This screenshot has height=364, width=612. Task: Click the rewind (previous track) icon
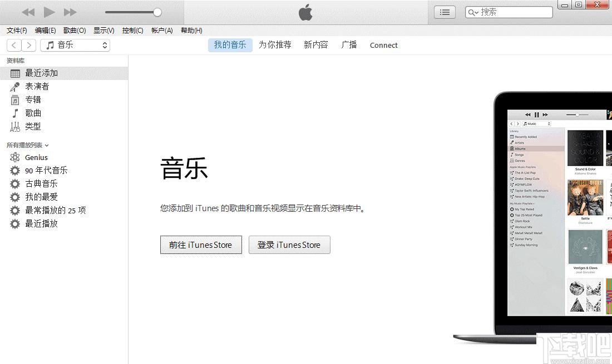coord(28,12)
